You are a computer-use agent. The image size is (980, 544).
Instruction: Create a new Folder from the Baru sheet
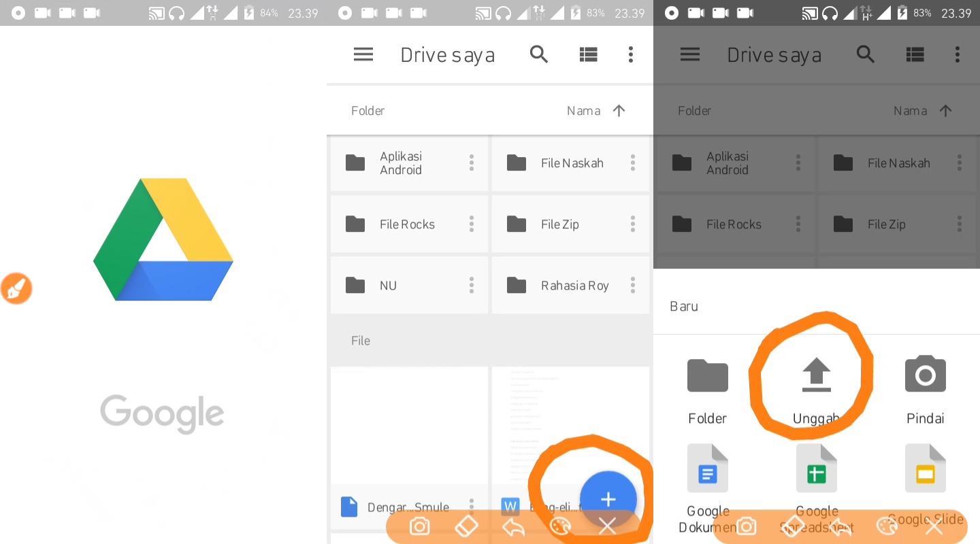point(708,390)
